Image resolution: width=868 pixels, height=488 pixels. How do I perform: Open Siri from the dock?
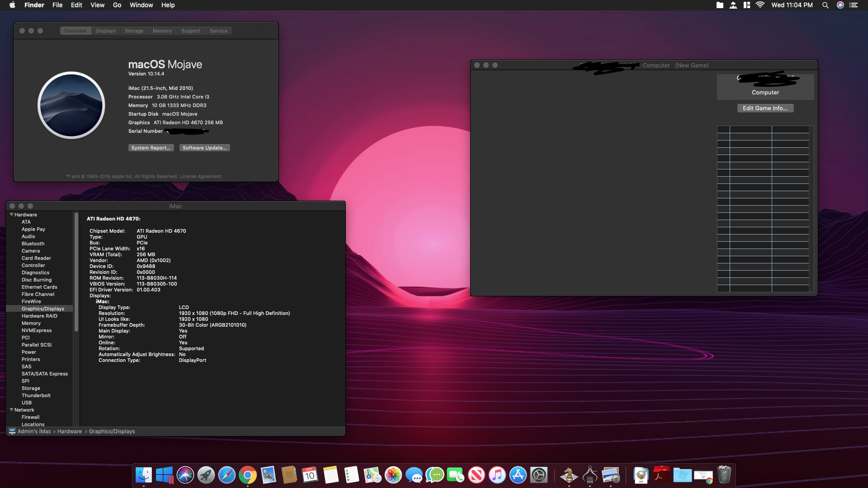(185, 475)
